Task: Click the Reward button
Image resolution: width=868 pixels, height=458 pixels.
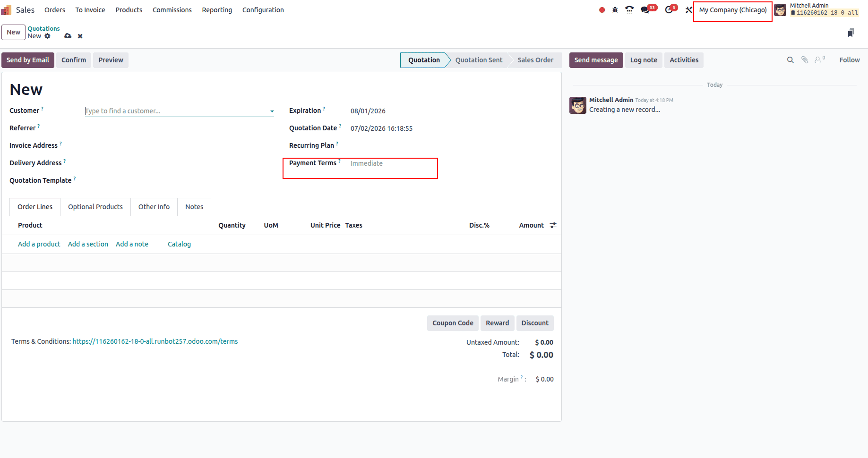Action: coord(498,323)
